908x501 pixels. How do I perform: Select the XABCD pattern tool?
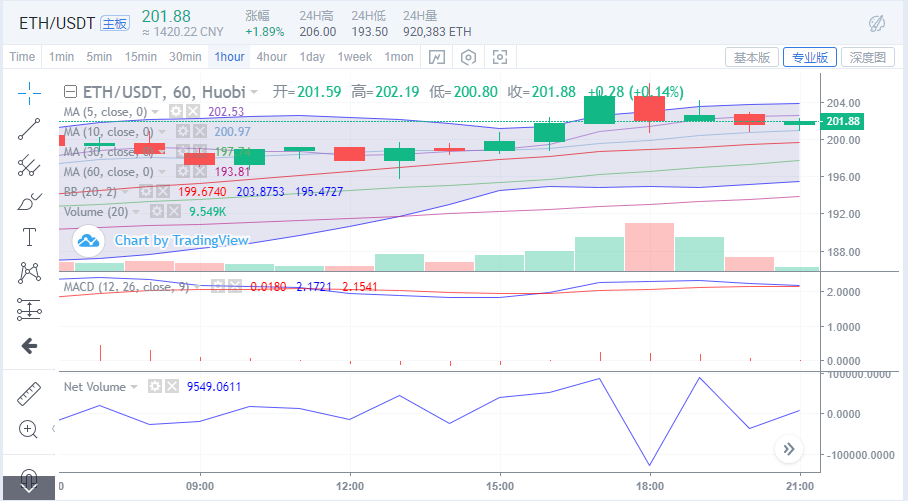point(29,273)
